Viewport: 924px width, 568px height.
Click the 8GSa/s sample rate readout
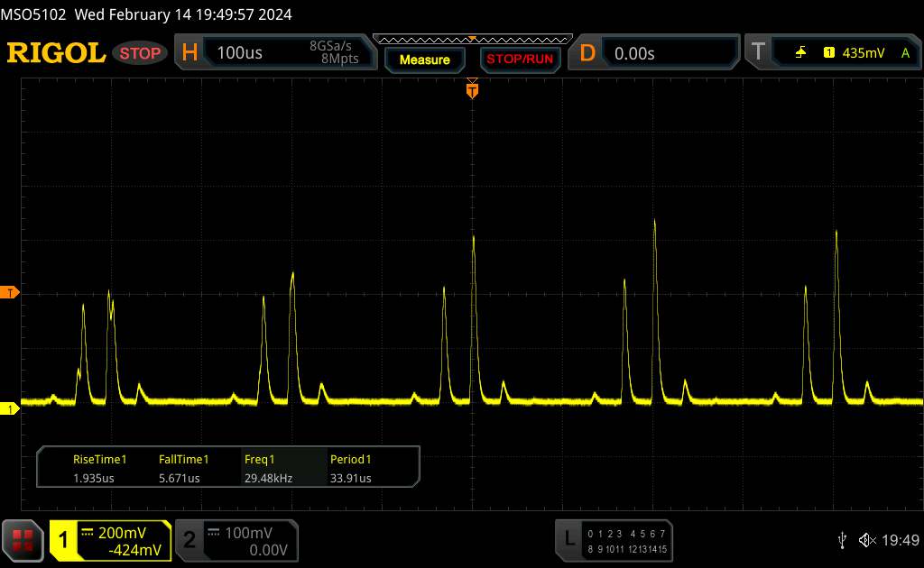(x=330, y=46)
